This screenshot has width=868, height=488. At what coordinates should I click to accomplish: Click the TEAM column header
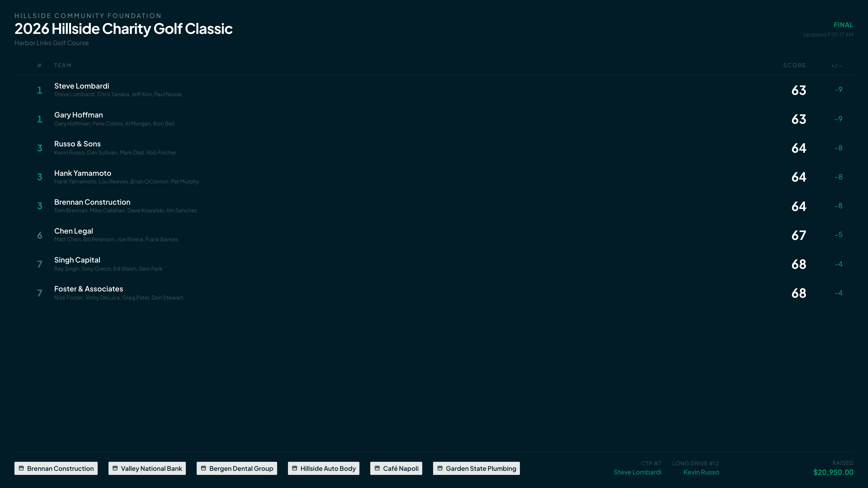[x=63, y=65]
